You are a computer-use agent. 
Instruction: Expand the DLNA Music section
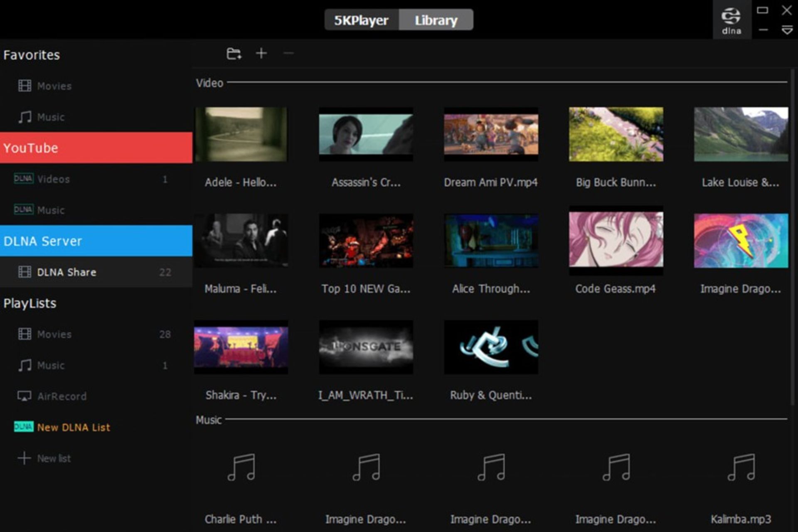point(49,209)
